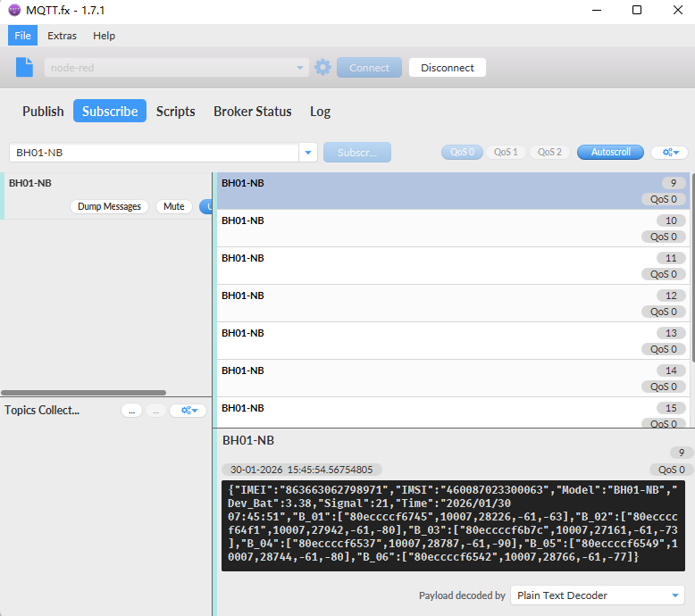Viewport: 695px width, 616px height.
Task: Switch to the Subscribe tab
Action: tap(110, 112)
